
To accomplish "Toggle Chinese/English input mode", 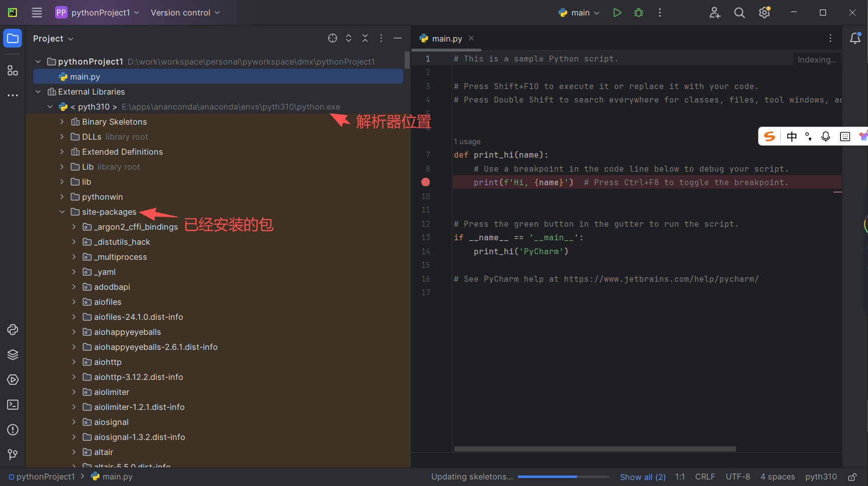I will (792, 136).
